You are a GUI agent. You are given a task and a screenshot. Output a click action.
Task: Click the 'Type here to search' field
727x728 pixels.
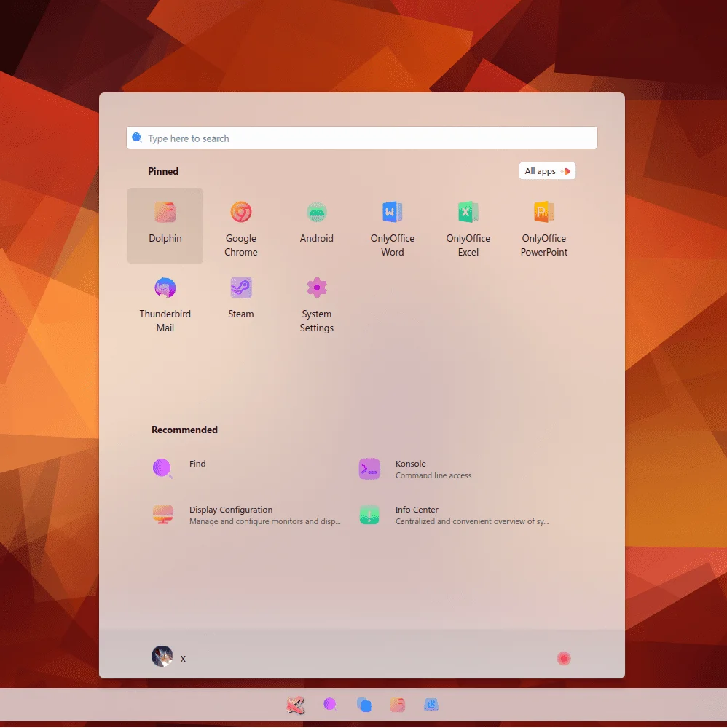[362, 138]
